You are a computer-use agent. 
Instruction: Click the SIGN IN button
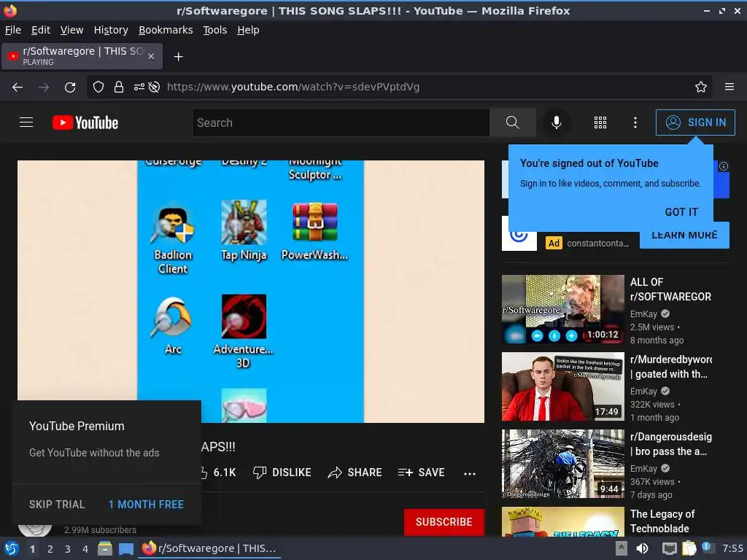(x=695, y=122)
